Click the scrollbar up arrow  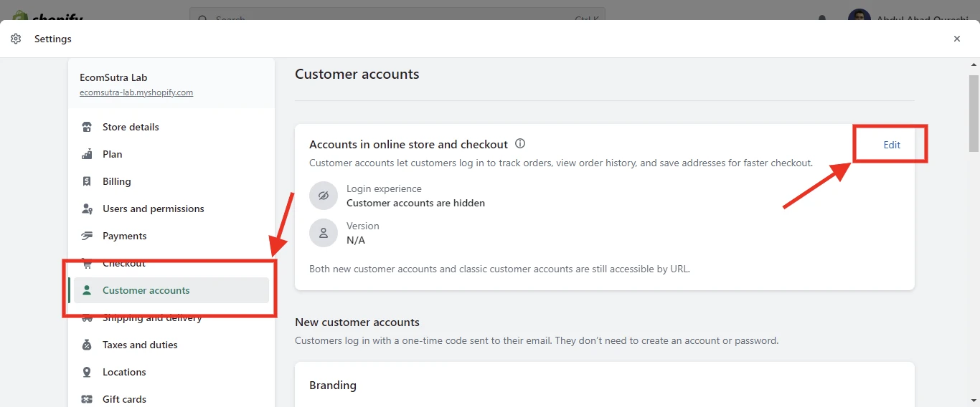click(x=974, y=65)
